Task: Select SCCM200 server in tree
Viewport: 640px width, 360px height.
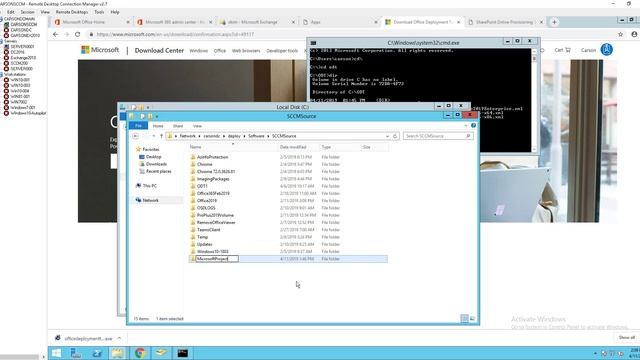Action: (19, 63)
